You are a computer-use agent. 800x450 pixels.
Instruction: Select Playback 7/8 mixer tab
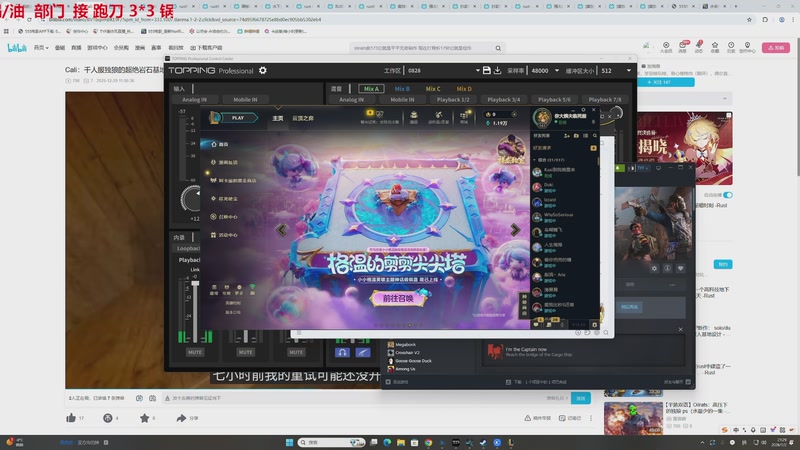(x=605, y=99)
